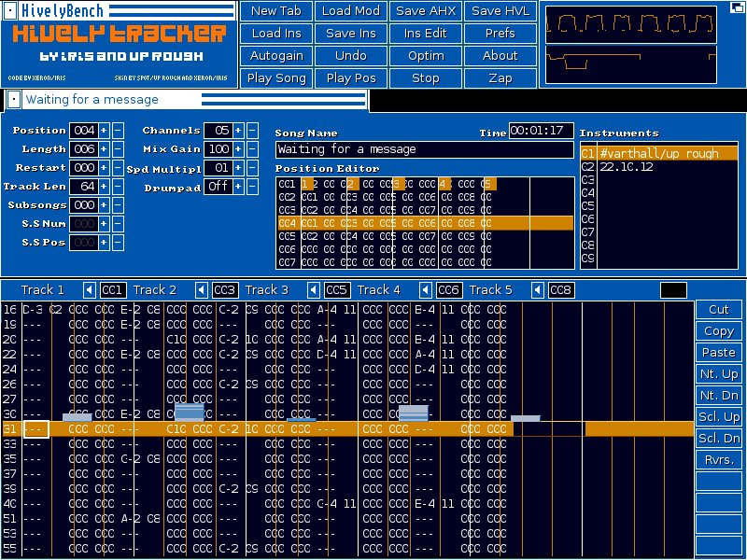Click the upper waveform oscilloscope display
Image resolution: width=747 pixels, height=560 pixels.
click(631, 24)
